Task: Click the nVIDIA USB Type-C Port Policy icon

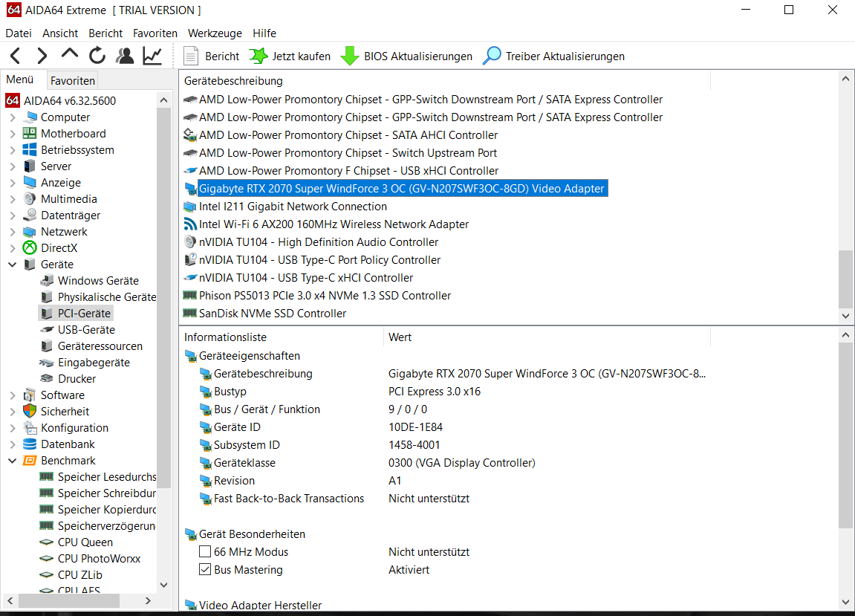Action: [x=189, y=260]
